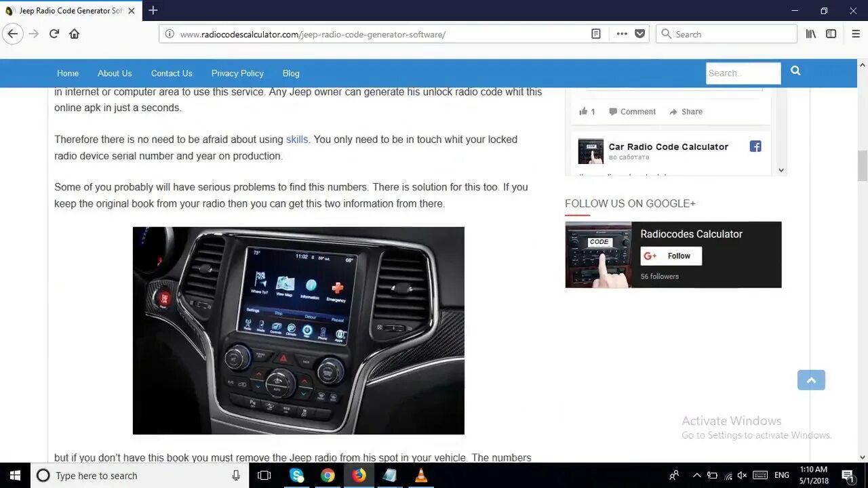This screenshot has width=868, height=488.
Task: Open the Home menu item
Action: point(68,73)
